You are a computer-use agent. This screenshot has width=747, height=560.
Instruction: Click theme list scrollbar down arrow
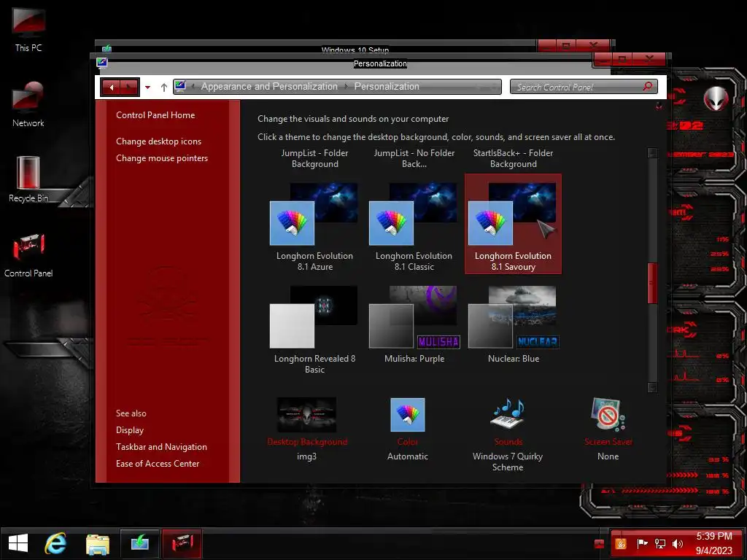[652, 388]
